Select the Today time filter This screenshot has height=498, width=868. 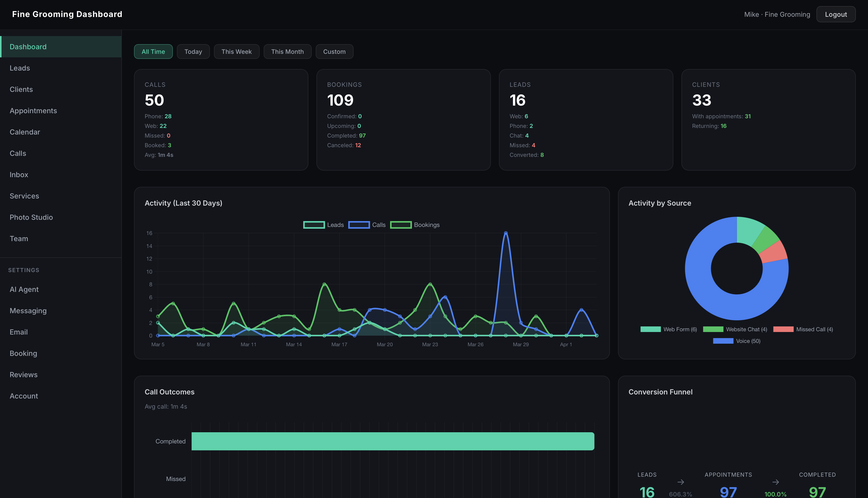[193, 51]
